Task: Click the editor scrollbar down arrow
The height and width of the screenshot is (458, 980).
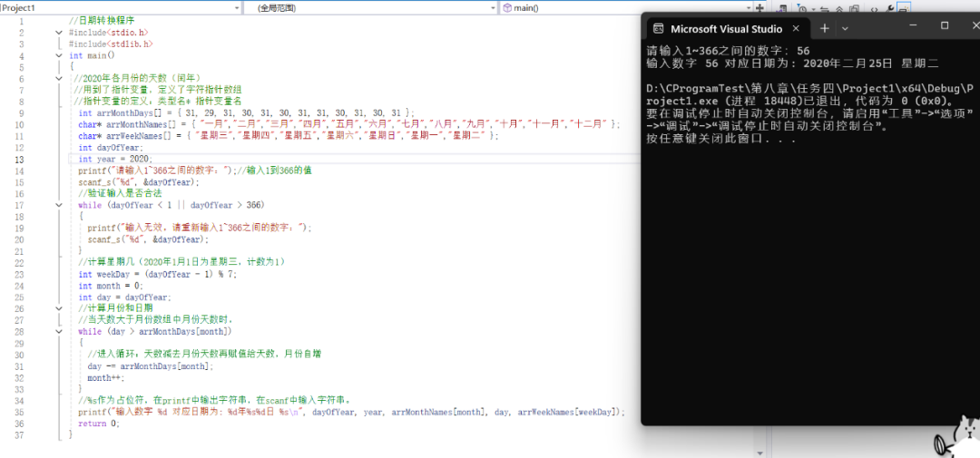Action: point(760,453)
